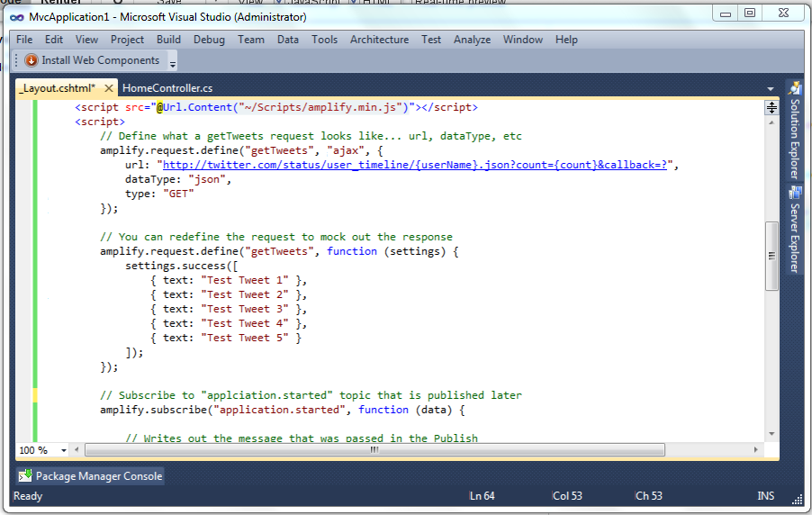Image resolution: width=812 pixels, height=515 pixels.
Task: Click the vertical scrollbar thumb
Action: (x=771, y=256)
